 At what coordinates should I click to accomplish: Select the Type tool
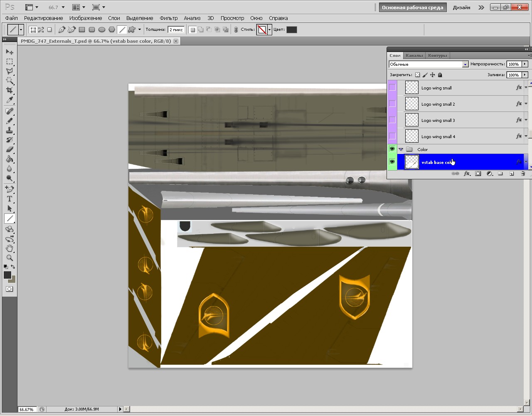click(x=10, y=199)
